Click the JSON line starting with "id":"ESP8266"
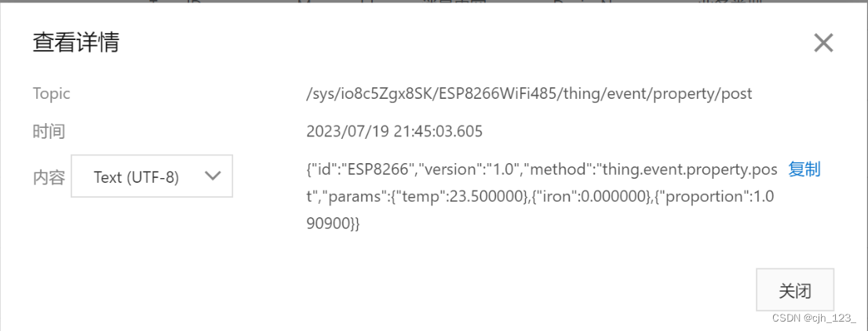This screenshot has width=868, height=331. pos(542,169)
